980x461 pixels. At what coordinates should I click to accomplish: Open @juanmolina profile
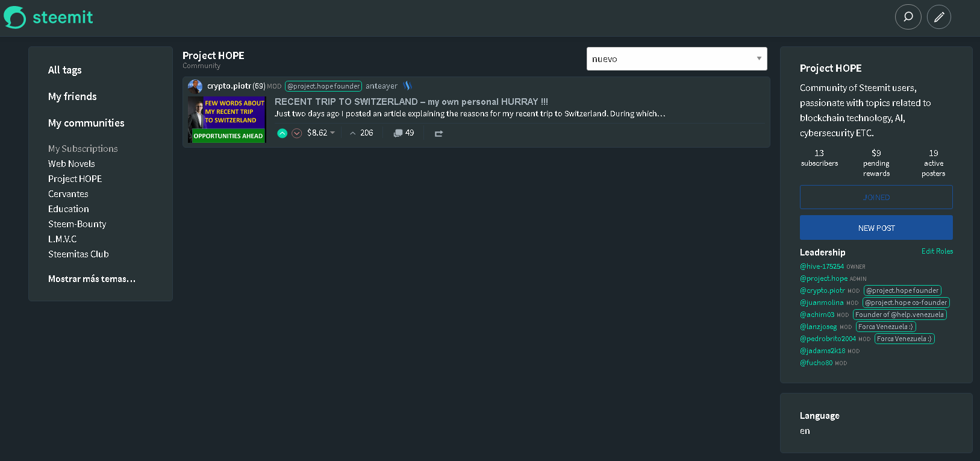coord(822,303)
